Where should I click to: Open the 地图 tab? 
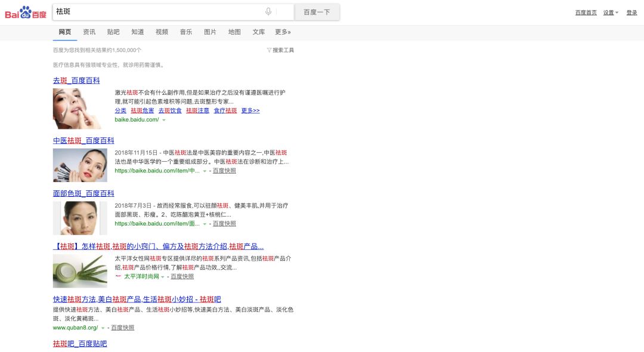pos(234,32)
